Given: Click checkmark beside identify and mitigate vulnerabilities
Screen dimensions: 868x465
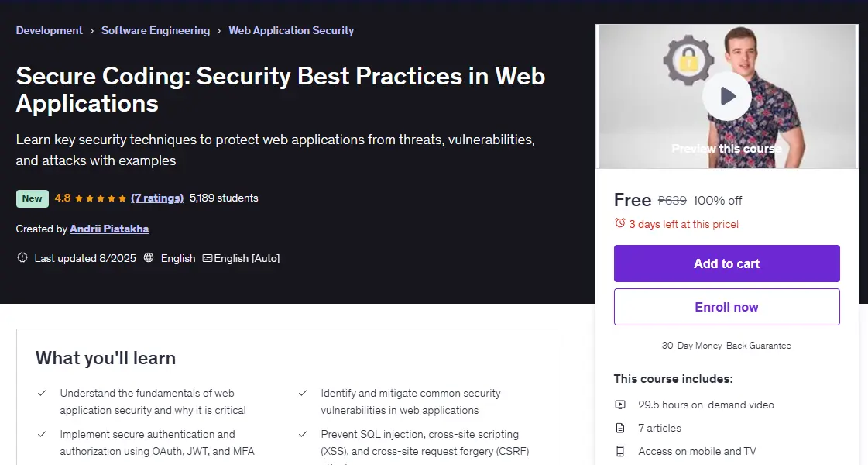Looking at the screenshot, I should [x=303, y=393].
